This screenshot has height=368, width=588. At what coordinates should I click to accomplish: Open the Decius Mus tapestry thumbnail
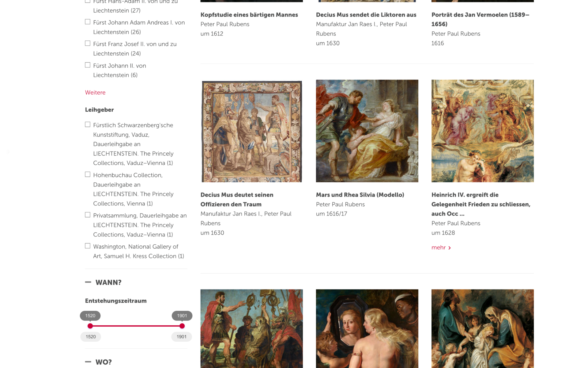(252, 131)
